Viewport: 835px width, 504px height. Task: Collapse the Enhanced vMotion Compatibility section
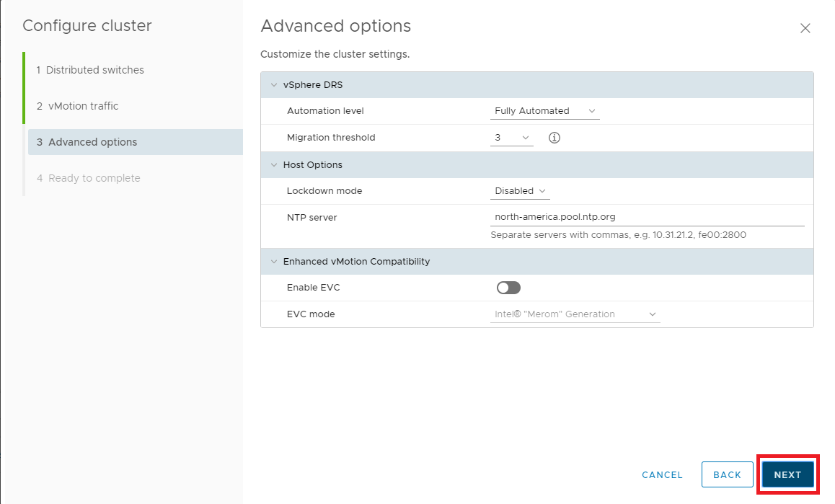pyautogui.click(x=274, y=262)
